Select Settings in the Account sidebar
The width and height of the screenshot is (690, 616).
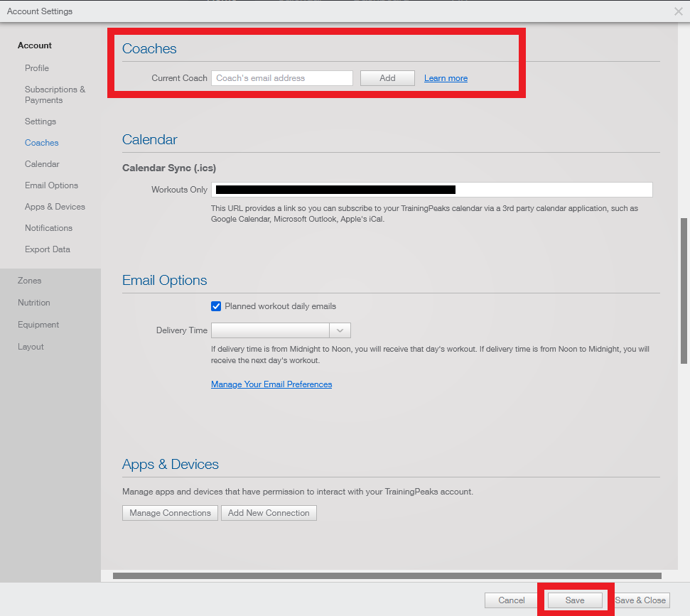pos(41,121)
